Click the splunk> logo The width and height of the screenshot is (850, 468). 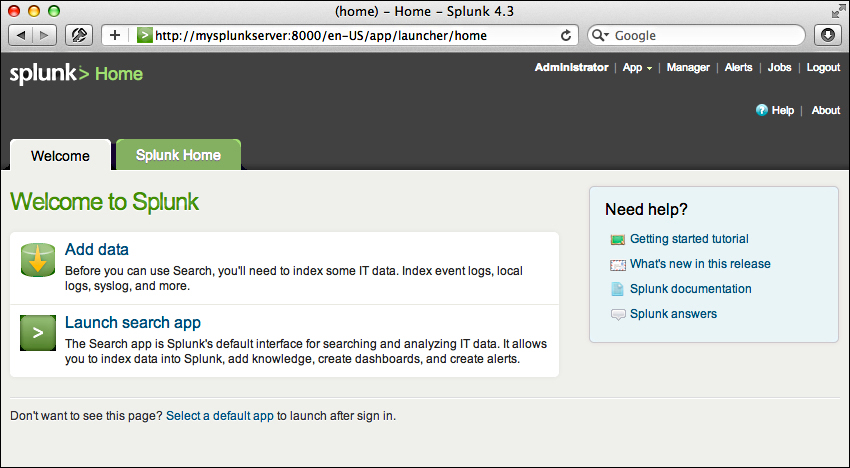point(49,74)
